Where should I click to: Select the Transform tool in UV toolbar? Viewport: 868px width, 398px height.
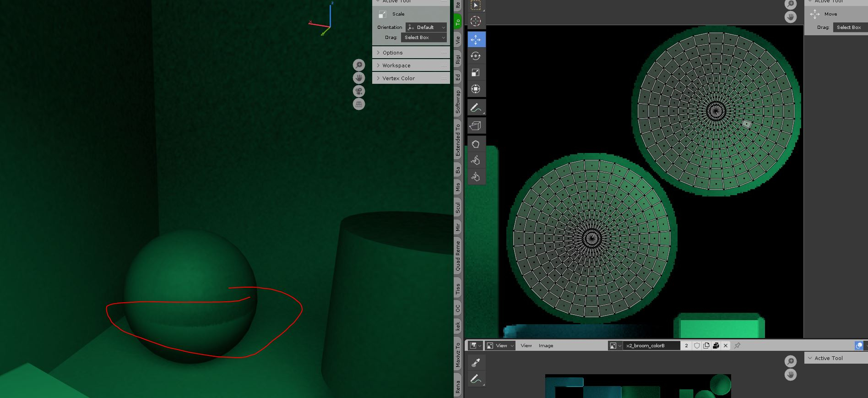[x=476, y=89]
